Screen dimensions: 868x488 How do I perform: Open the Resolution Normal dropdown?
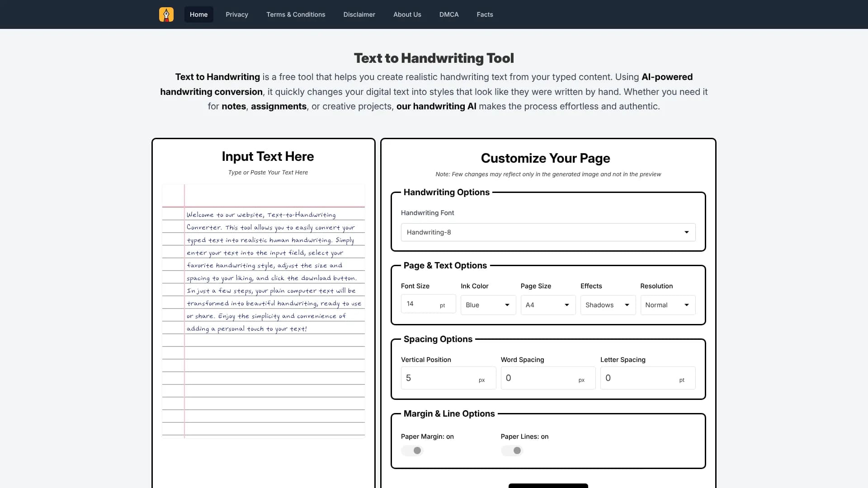tap(667, 305)
